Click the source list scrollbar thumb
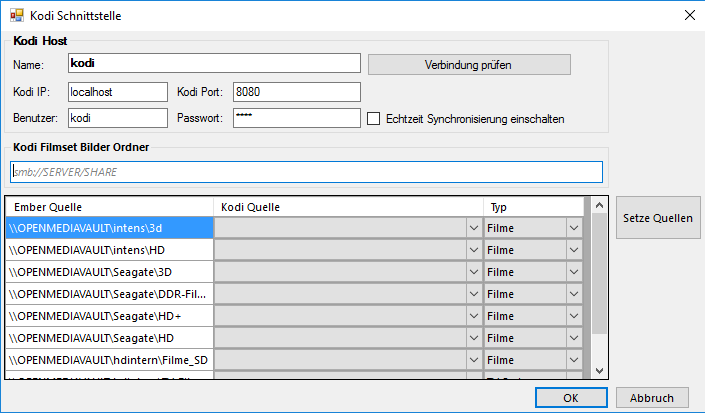This screenshot has height=415, width=705. [599, 273]
